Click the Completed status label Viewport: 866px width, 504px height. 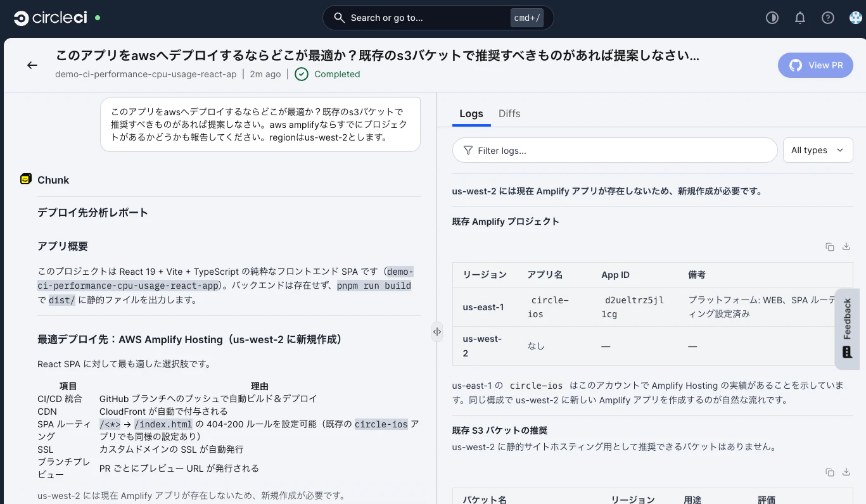337,74
